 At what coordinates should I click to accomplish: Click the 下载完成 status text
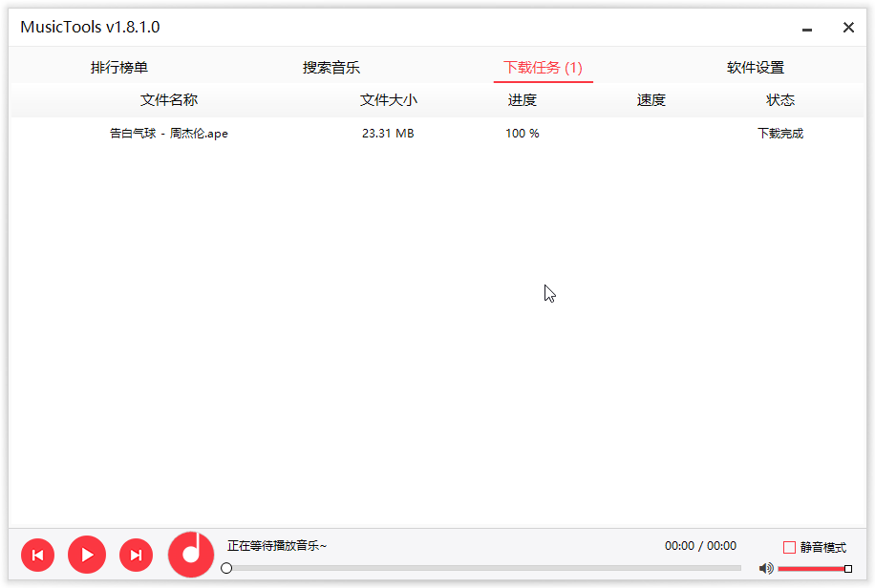click(780, 134)
